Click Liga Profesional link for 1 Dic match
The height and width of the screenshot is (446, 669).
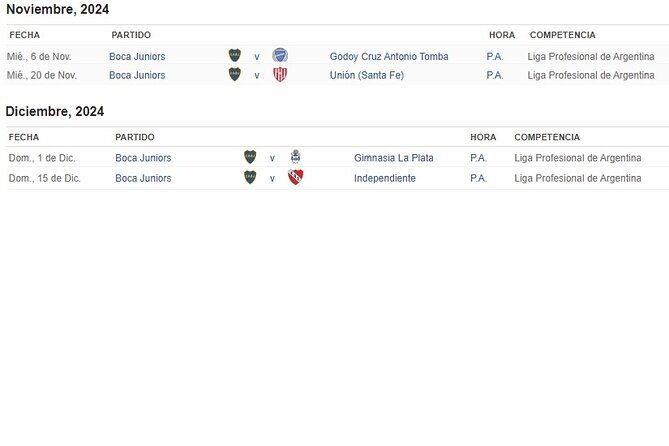point(578,158)
